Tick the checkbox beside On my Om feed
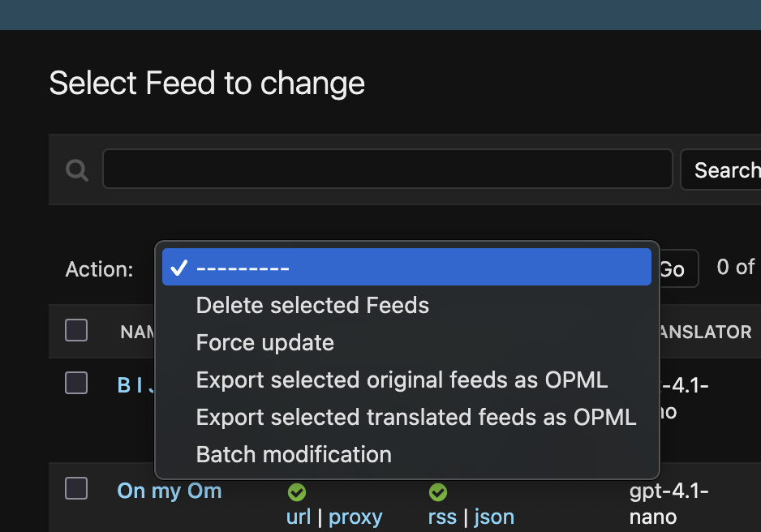 click(x=76, y=488)
